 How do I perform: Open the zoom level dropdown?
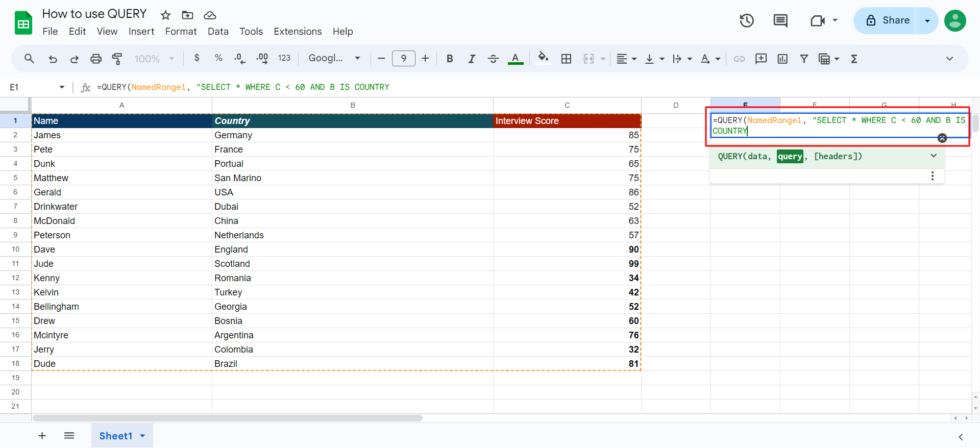[x=154, y=59]
